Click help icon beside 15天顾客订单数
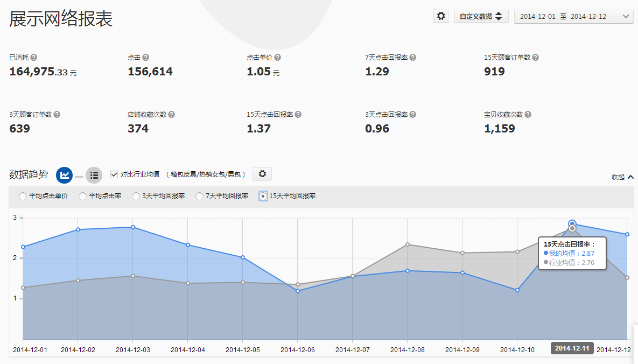Image resolution: width=638 pixels, height=364 pixels. 535,58
